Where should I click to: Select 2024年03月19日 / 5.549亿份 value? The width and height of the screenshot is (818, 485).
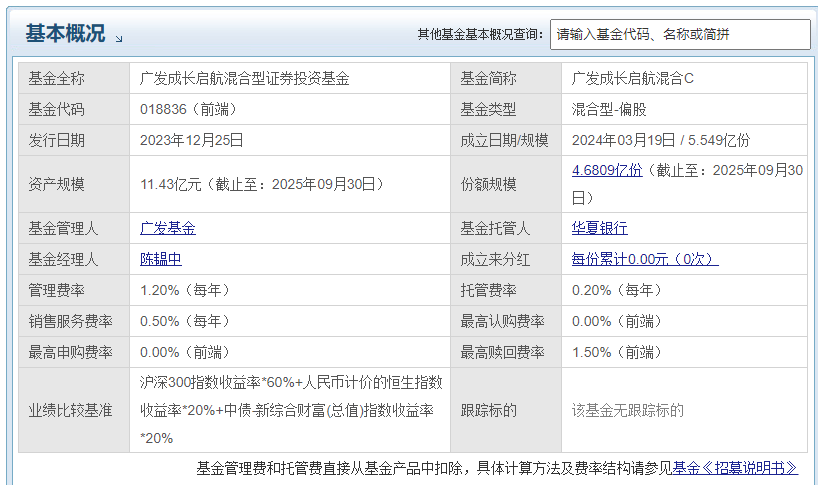click(x=661, y=140)
